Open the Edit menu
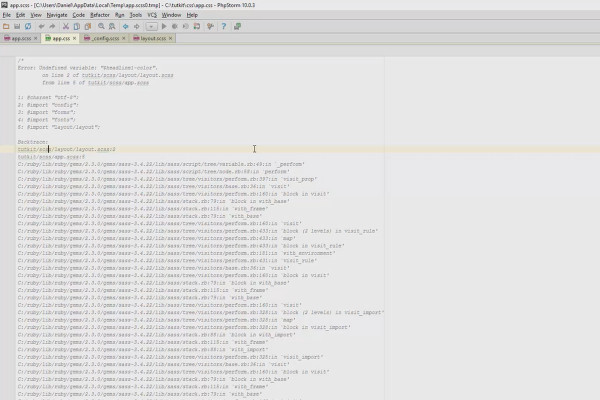 tap(20, 15)
